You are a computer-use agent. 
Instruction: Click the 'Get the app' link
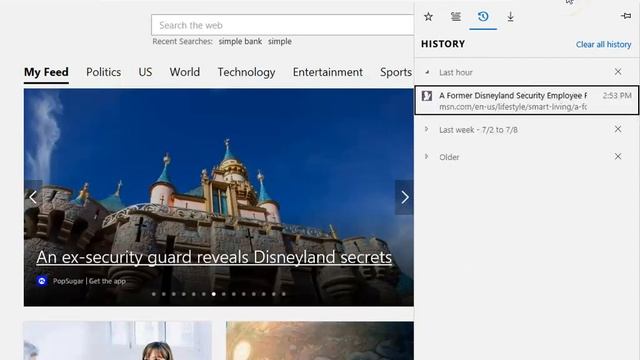107,281
